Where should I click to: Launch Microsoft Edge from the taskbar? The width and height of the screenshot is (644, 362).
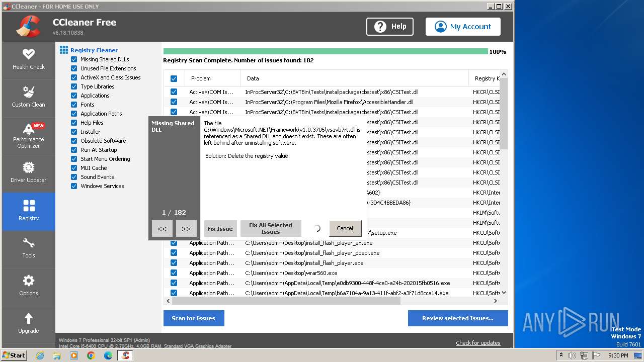108,355
